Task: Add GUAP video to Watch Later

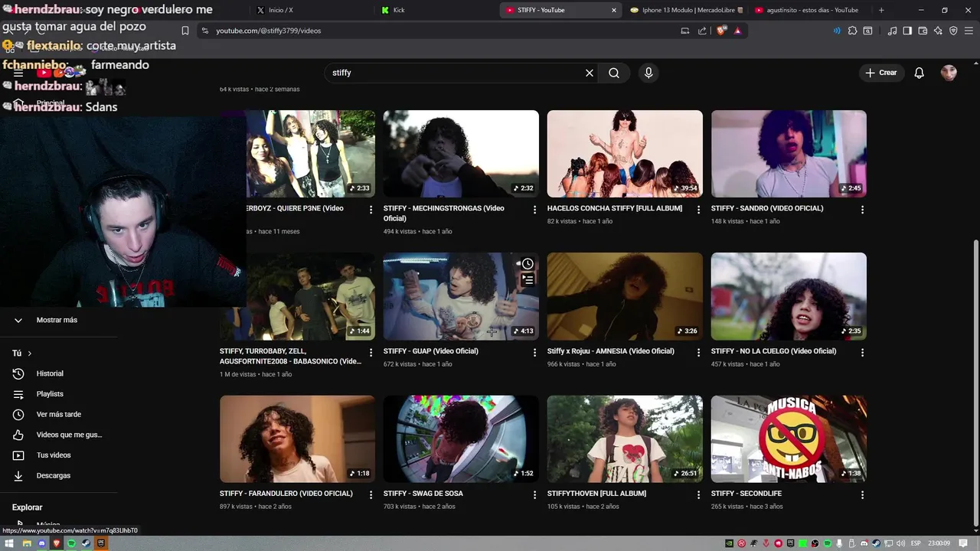Action: point(528,264)
